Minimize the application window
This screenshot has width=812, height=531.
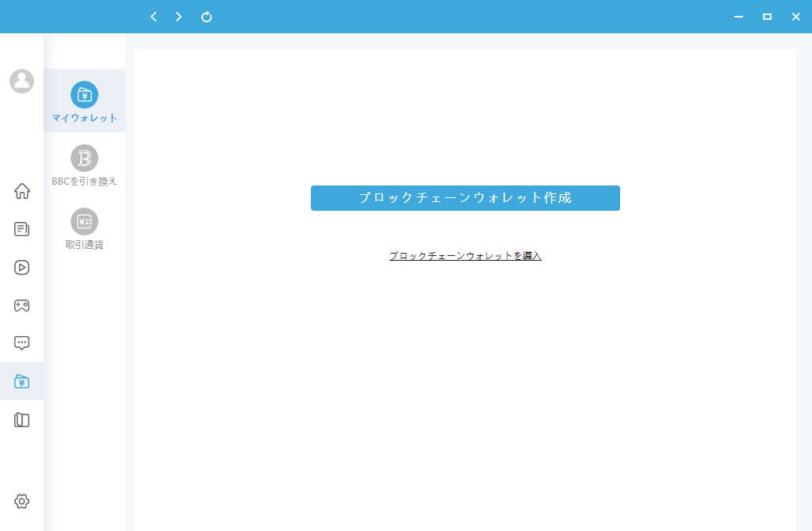(x=738, y=17)
